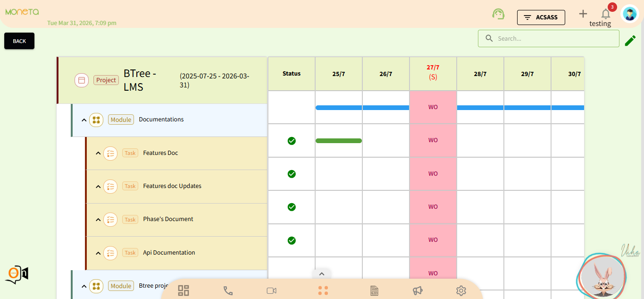Click the green Features Doc progress bar
Screen dimensions: 644x299
338,141
